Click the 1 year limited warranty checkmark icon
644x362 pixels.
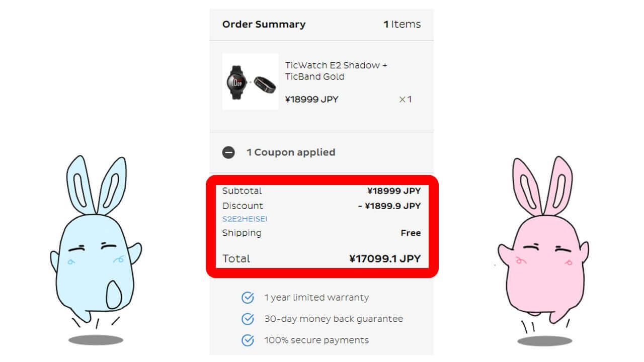coord(248,298)
